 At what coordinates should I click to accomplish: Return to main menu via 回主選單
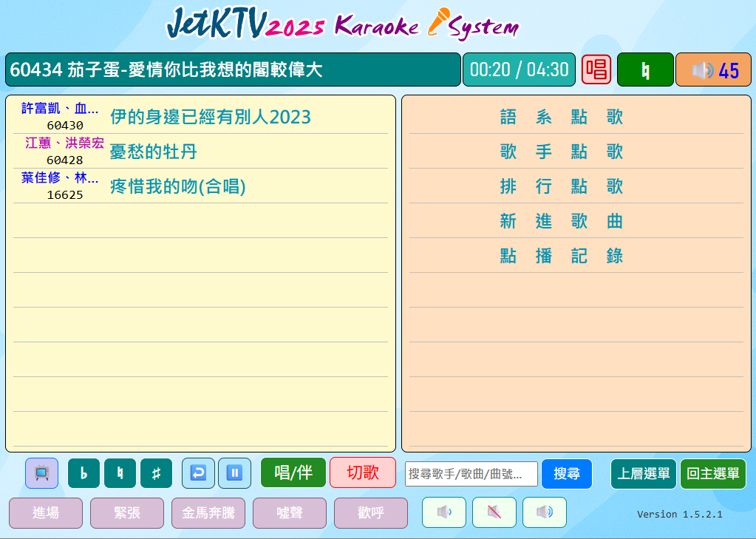[x=713, y=473]
